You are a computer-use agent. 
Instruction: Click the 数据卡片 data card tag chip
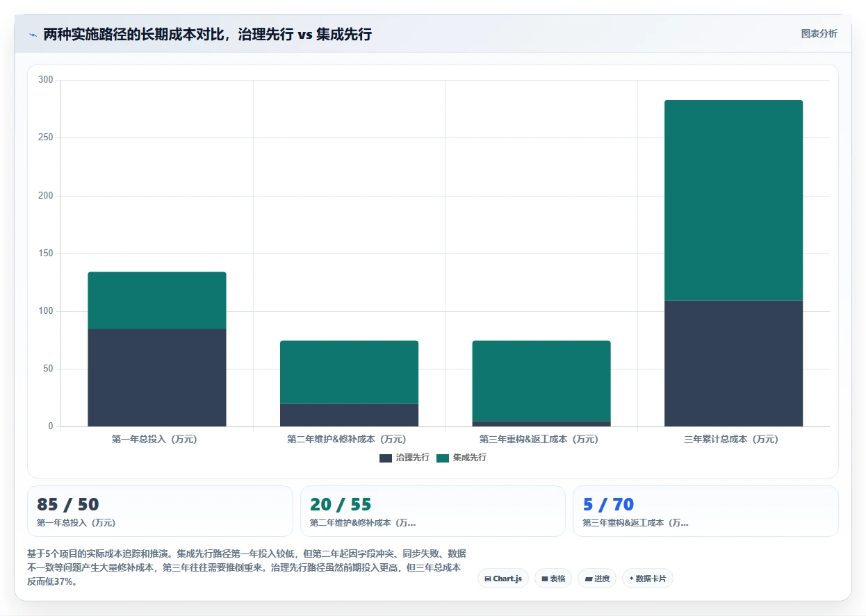pyautogui.click(x=648, y=578)
